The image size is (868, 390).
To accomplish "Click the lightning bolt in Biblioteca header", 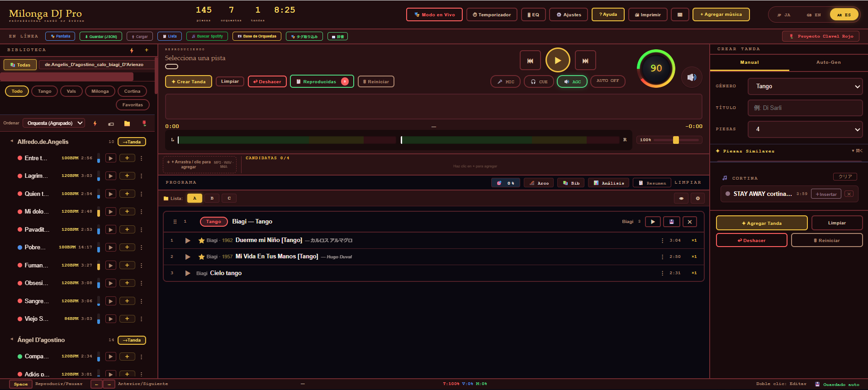I will click(132, 50).
